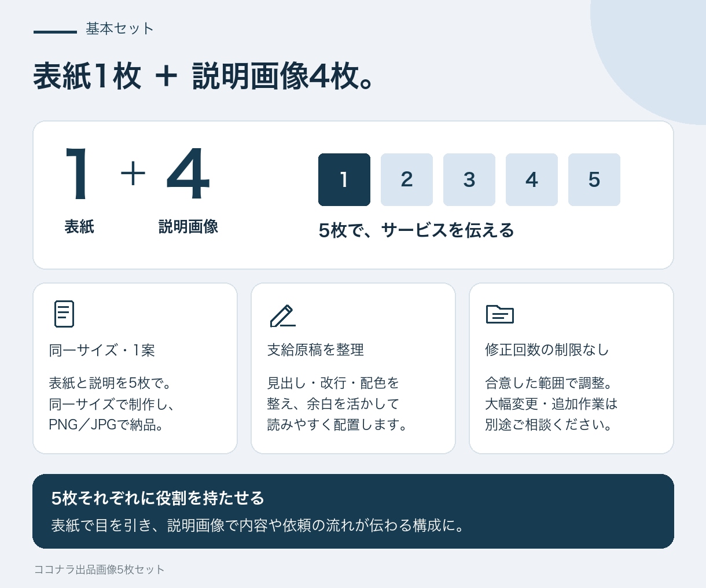The width and height of the screenshot is (706, 588).
Task: Click the line 表紙と説明を5枚で。
Action: tap(109, 383)
